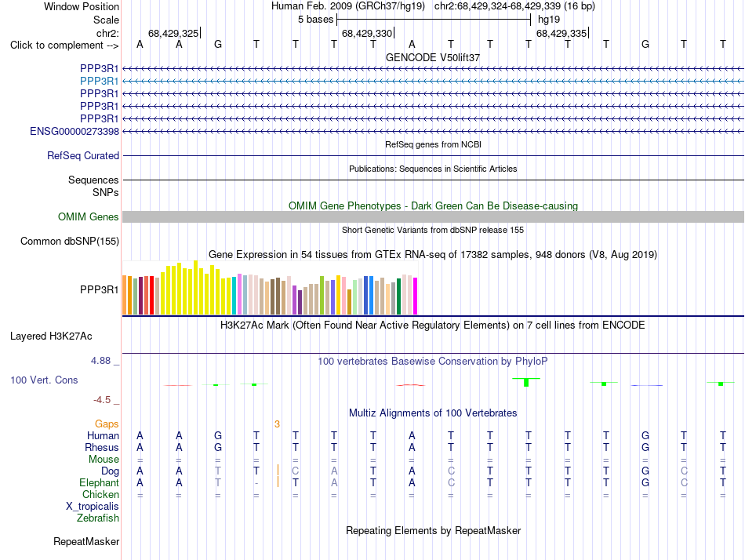Click the Human alignment row label

pyautogui.click(x=103, y=436)
